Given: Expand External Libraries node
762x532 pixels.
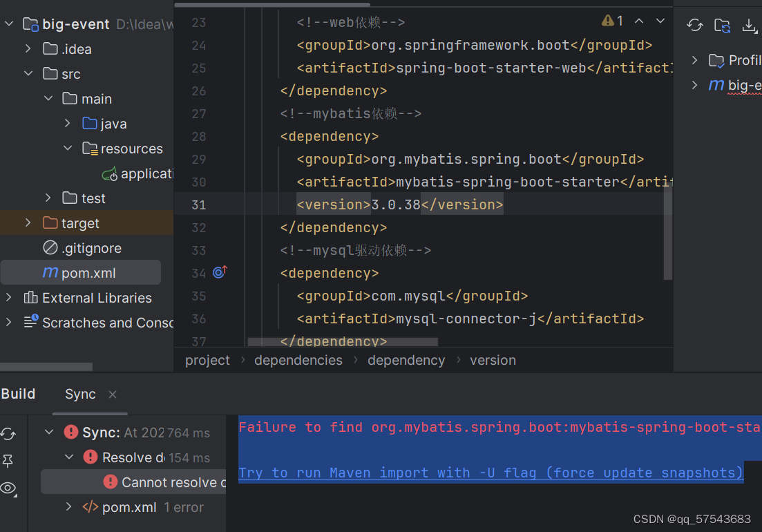Looking at the screenshot, I should (x=9, y=297).
